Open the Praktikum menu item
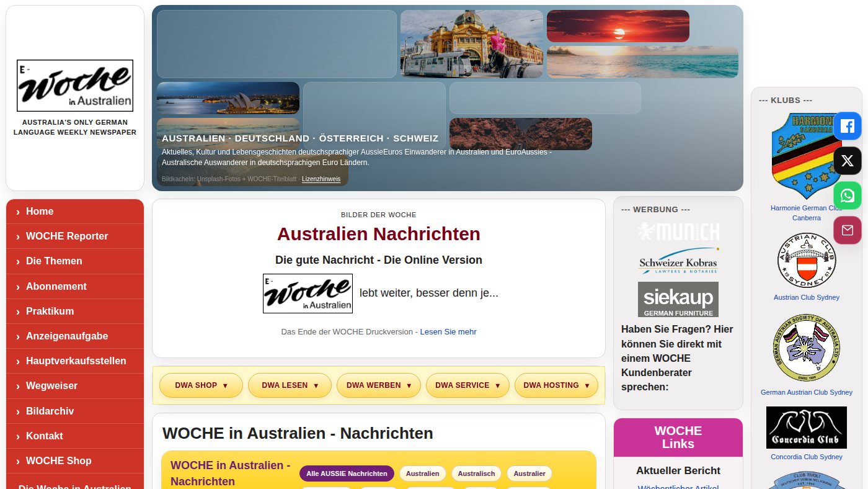The image size is (868, 489). tap(75, 312)
